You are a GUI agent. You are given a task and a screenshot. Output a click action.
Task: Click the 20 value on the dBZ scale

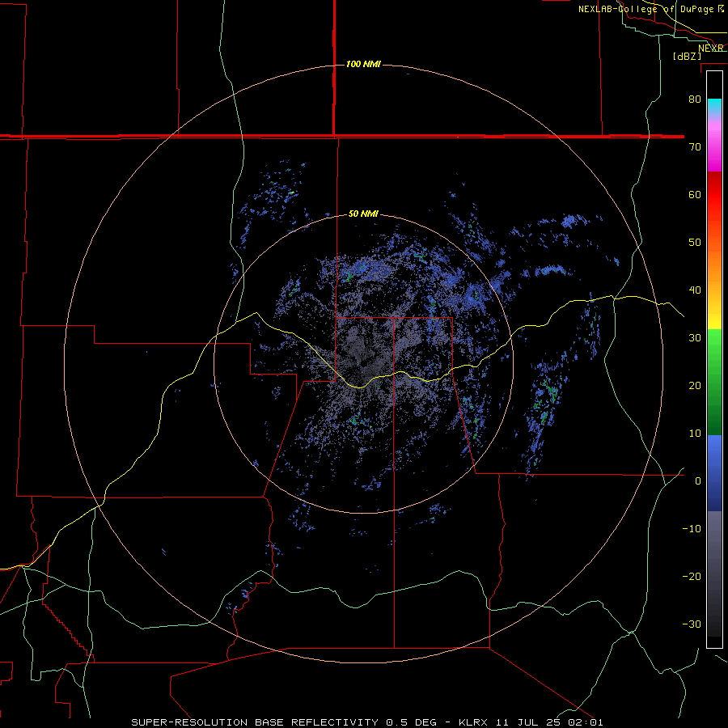coord(695,385)
